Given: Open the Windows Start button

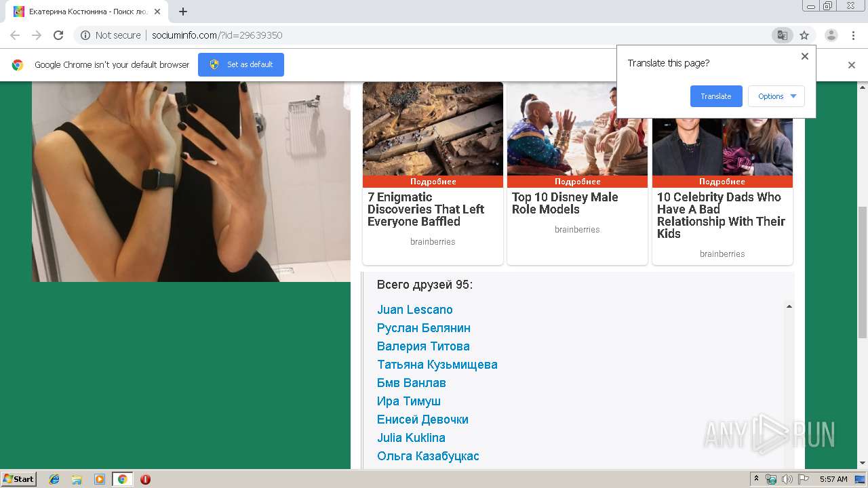Looking at the screenshot, I should (18, 479).
